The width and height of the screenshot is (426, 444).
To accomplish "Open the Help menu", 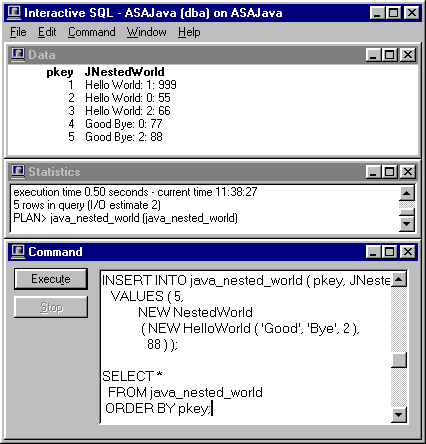I will click(x=189, y=32).
